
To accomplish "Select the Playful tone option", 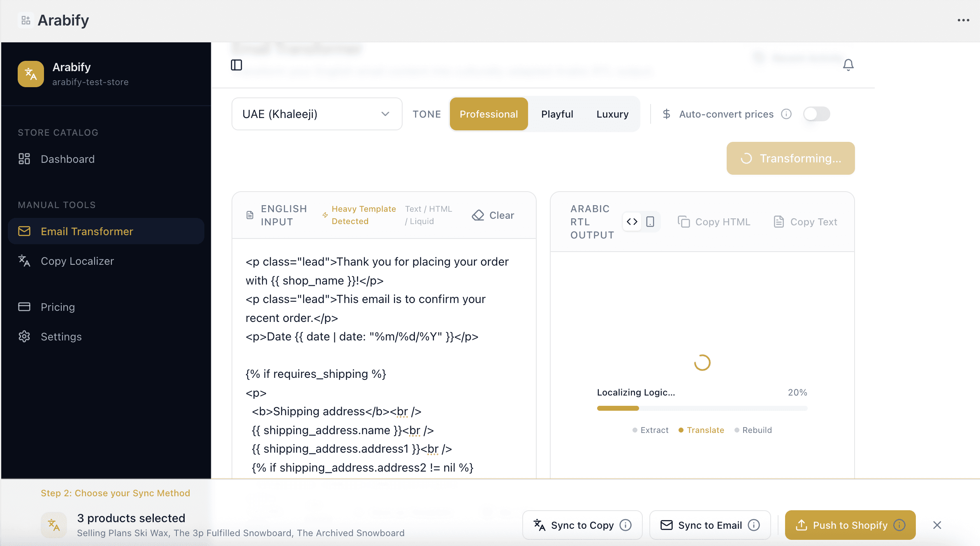I will 557,114.
